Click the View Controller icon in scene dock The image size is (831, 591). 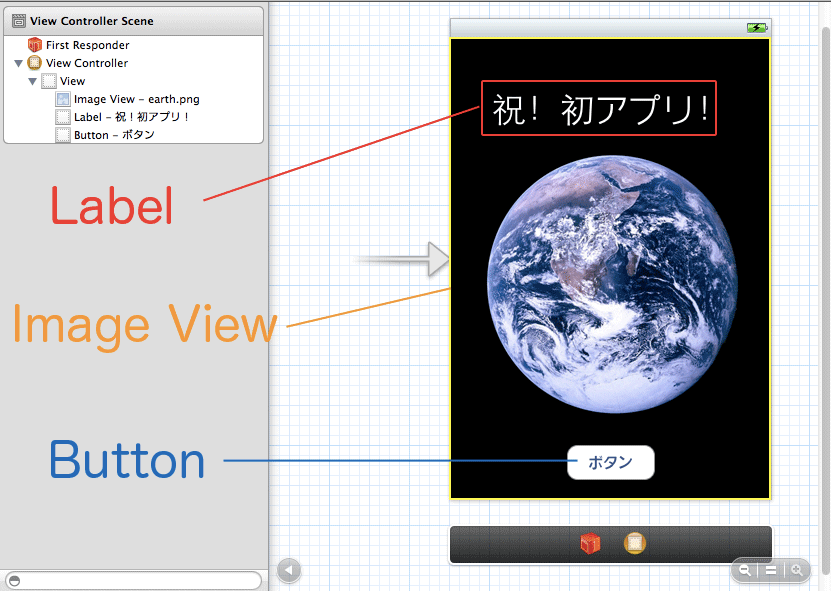tap(634, 544)
